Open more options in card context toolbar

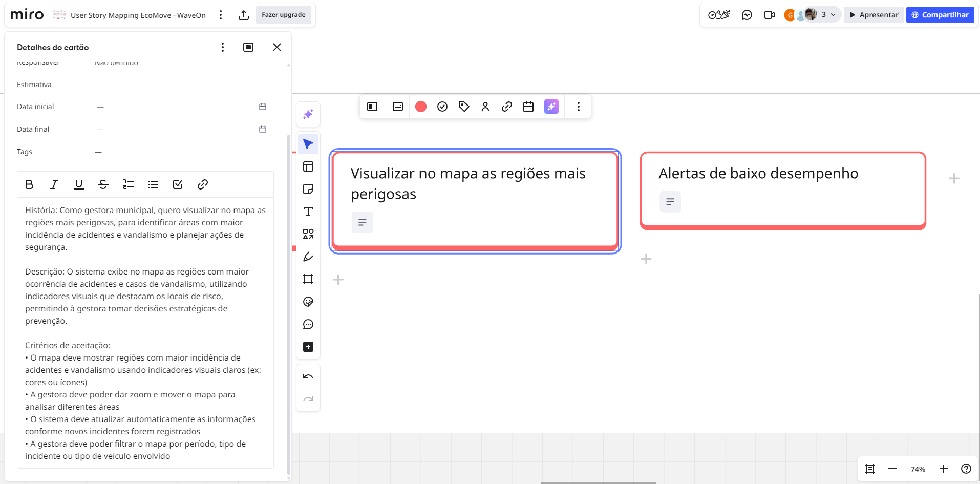tap(579, 107)
